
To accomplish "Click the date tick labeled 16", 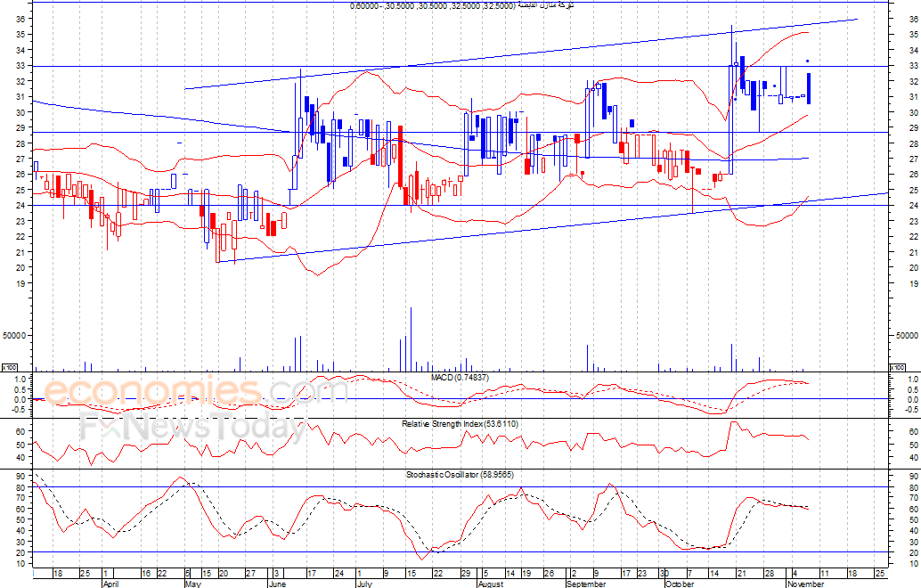I will (x=146, y=574).
